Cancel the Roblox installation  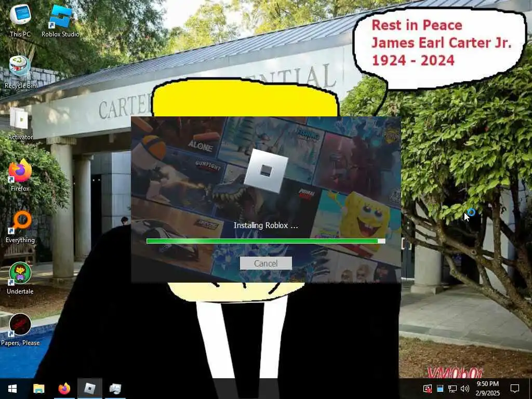(x=265, y=263)
